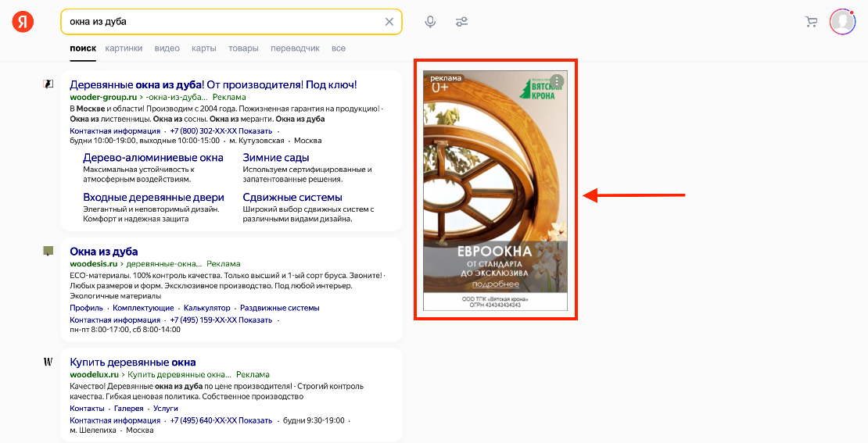This screenshot has width=868, height=443.
Task: Switch to the карты tab
Action: 203,48
